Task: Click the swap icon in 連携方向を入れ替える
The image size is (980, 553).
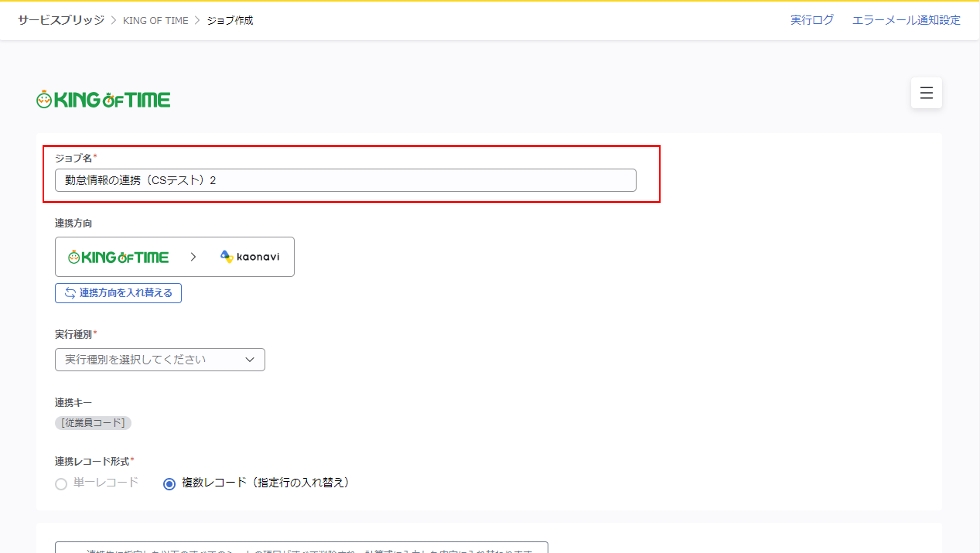Action: tap(70, 293)
